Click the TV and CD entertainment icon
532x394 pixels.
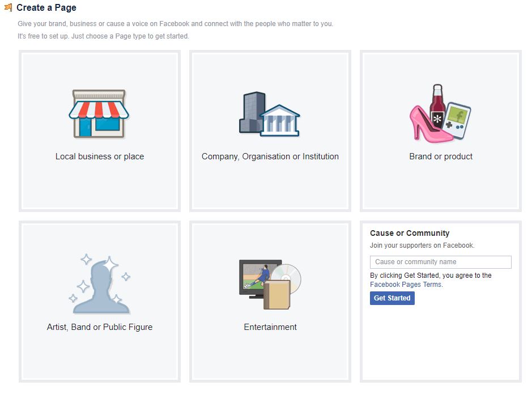pos(270,285)
